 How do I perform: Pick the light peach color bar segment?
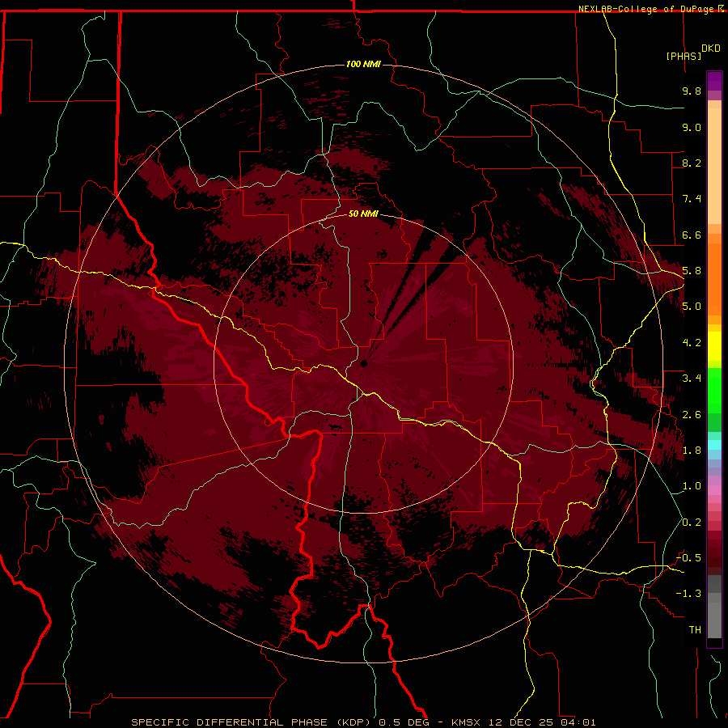[x=714, y=165]
